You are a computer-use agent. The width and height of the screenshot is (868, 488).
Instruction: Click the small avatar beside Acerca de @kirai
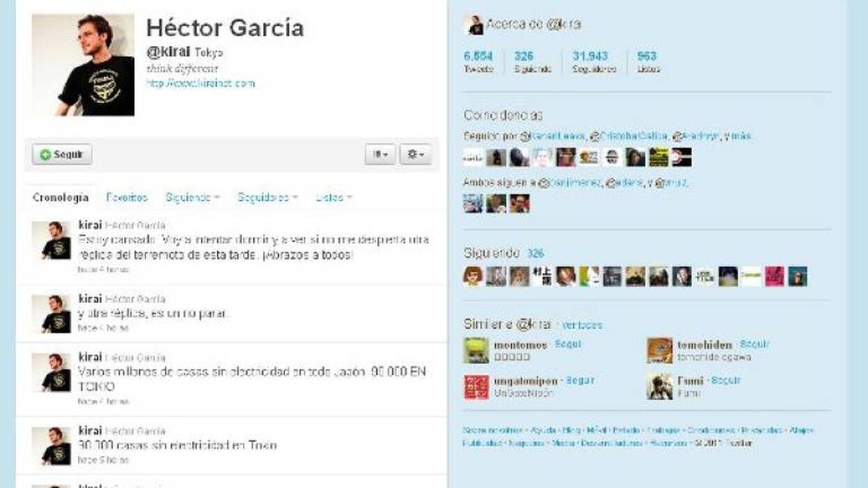click(x=473, y=25)
